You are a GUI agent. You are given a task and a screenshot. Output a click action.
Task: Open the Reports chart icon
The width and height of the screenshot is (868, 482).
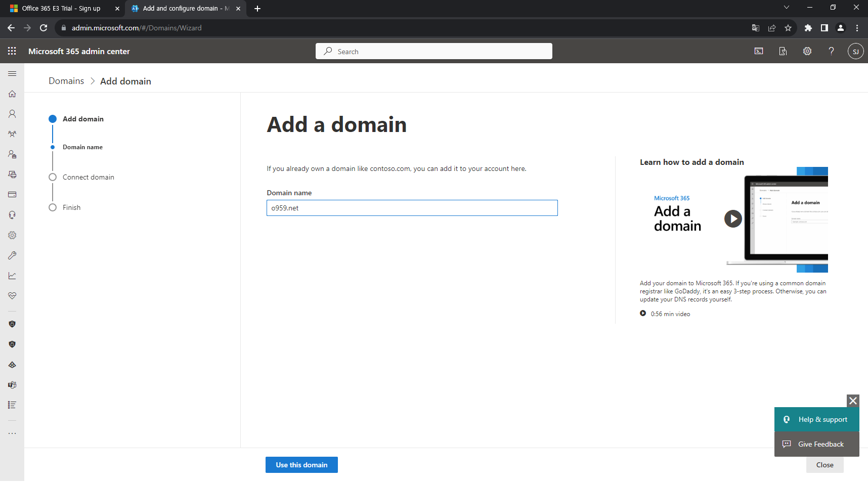point(12,276)
